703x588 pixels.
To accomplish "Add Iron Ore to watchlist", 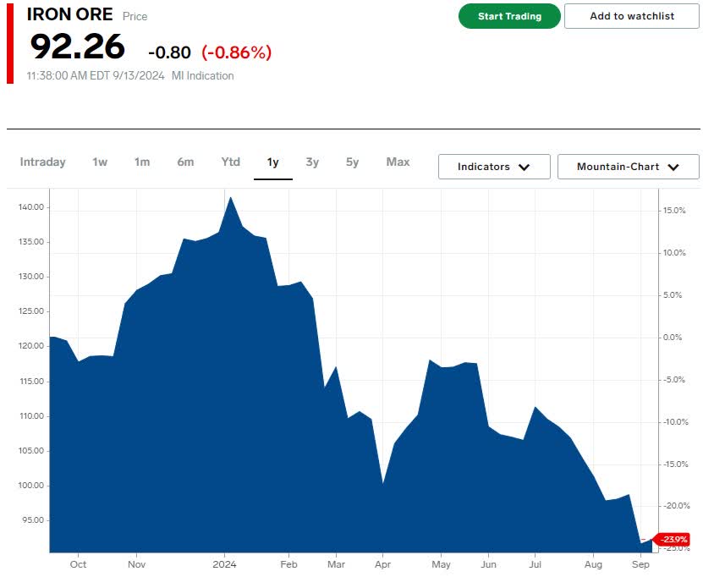I will click(x=631, y=16).
